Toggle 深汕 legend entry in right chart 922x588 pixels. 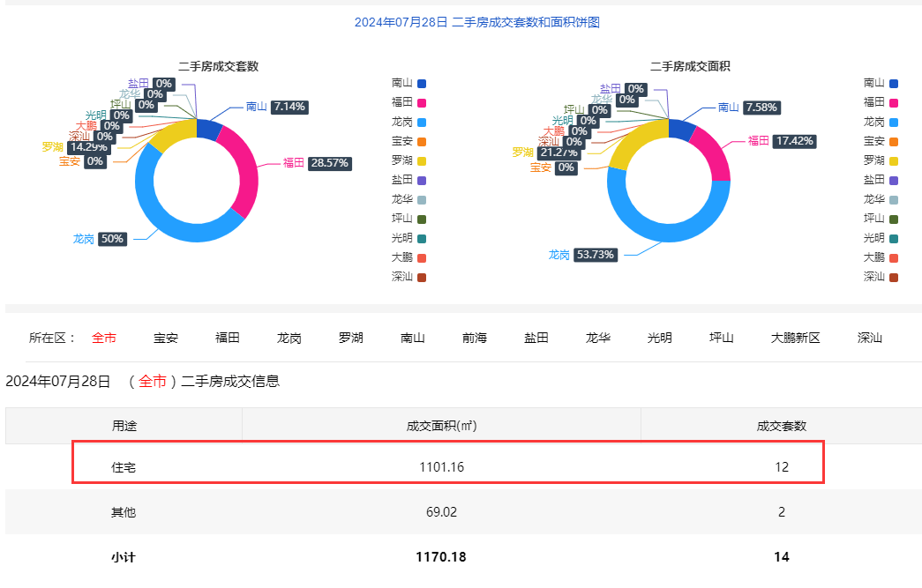881,277
